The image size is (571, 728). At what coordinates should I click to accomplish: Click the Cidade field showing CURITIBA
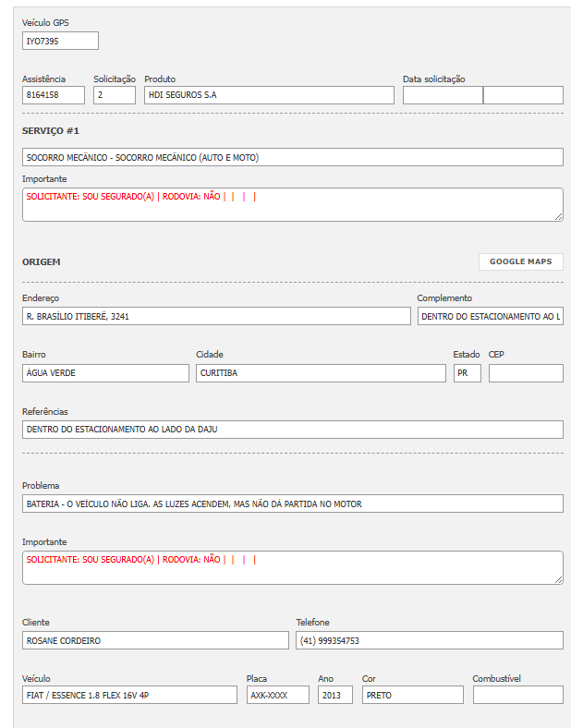coord(321,373)
